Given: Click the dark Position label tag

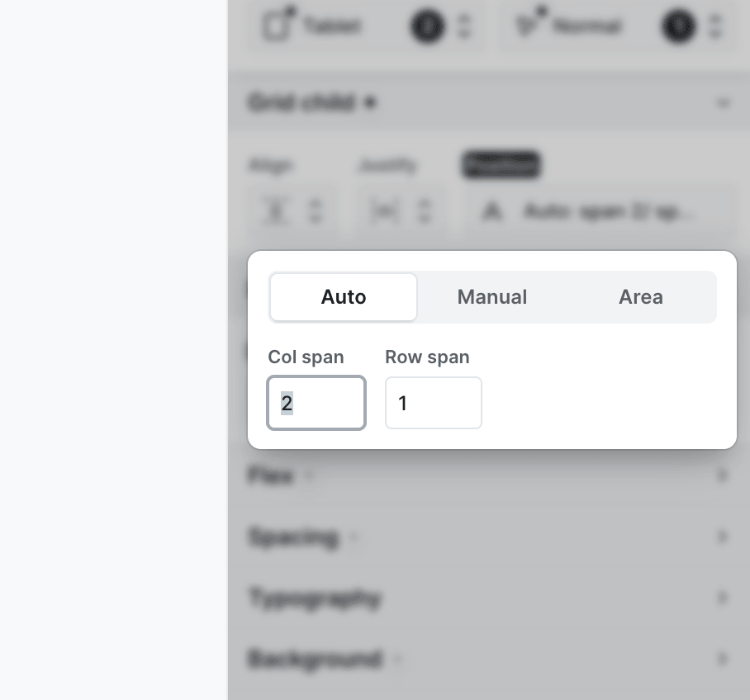Looking at the screenshot, I should coord(501,165).
